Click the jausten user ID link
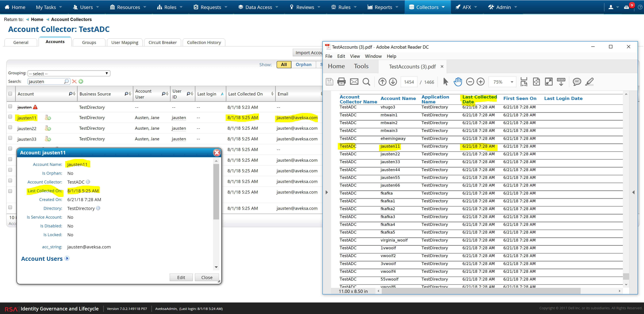Viewport: 644px width, 314px height. (x=179, y=118)
